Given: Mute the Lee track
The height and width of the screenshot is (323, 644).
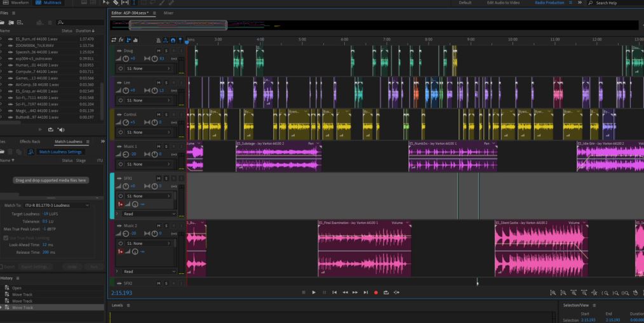Looking at the screenshot, I should click(159, 82).
